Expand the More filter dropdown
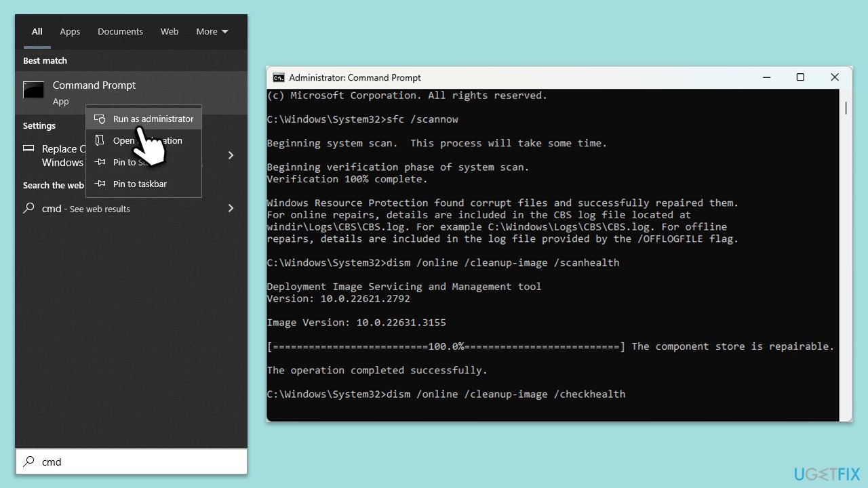The width and height of the screenshot is (868, 488). click(x=212, y=32)
